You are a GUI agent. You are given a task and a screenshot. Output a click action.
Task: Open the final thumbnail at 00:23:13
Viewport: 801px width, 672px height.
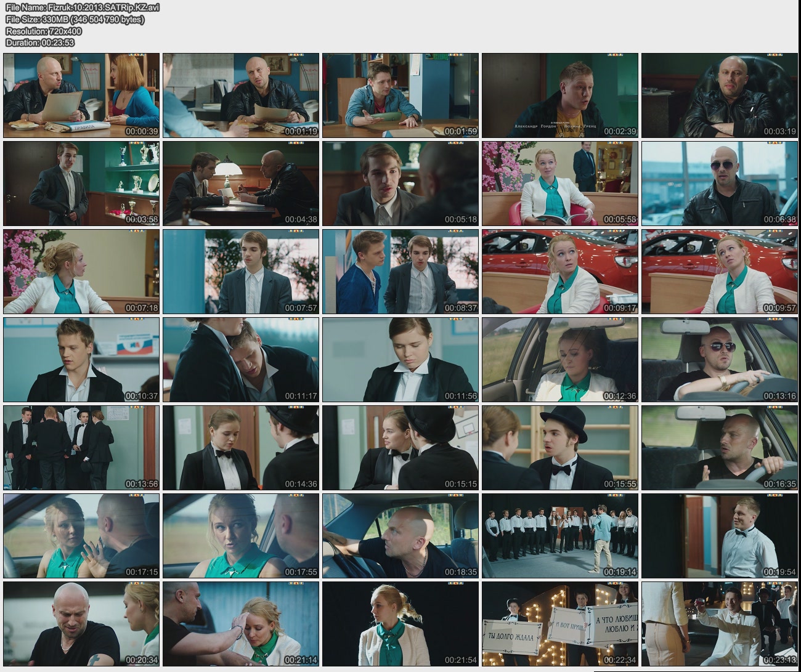tap(719, 624)
